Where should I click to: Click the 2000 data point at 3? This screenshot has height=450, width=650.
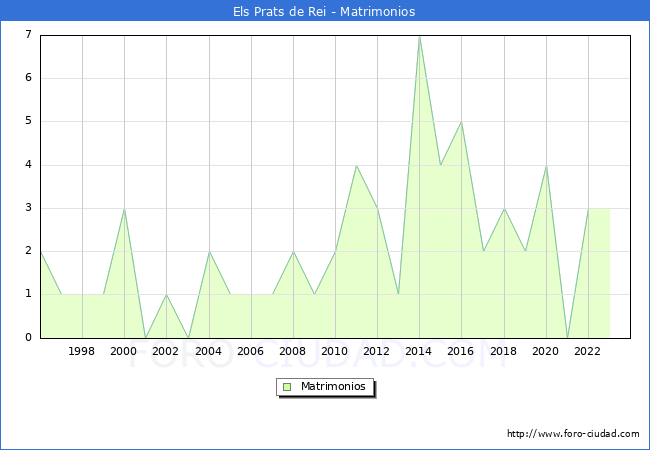point(124,209)
